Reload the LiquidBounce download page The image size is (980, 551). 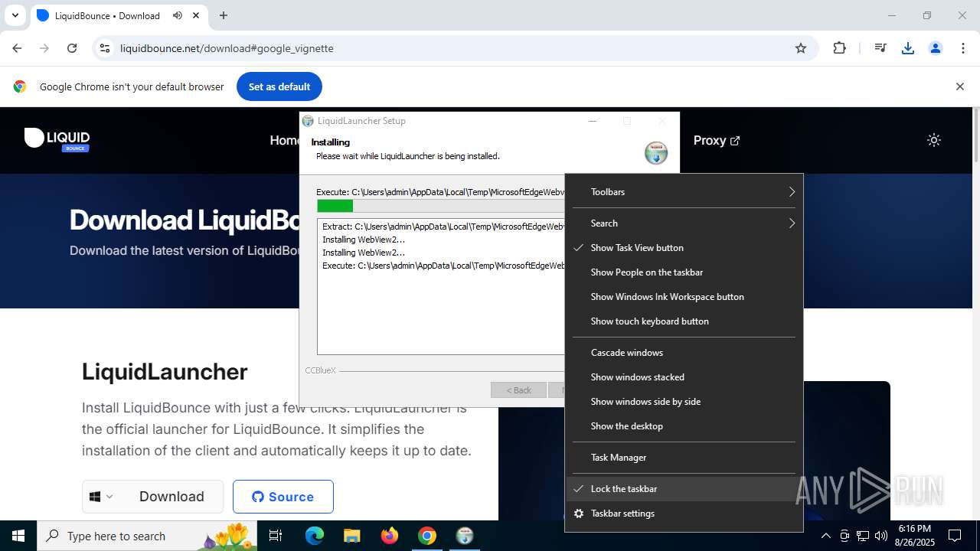(x=72, y=48)
